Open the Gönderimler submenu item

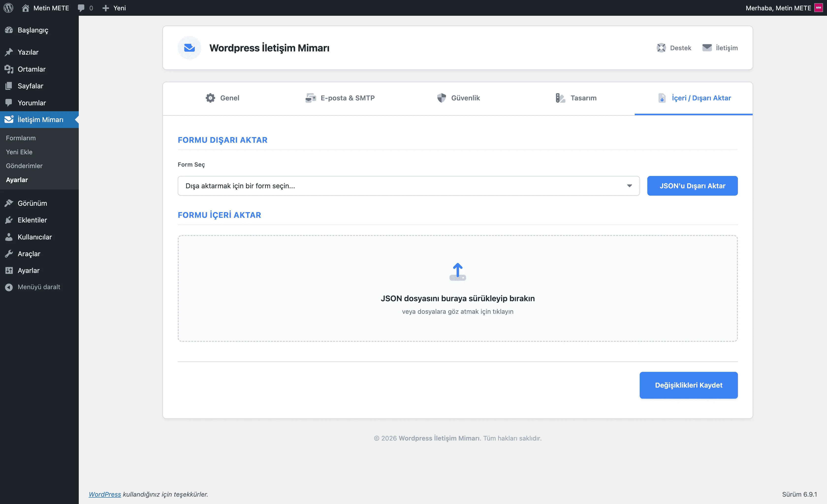(x=24, y=166)
